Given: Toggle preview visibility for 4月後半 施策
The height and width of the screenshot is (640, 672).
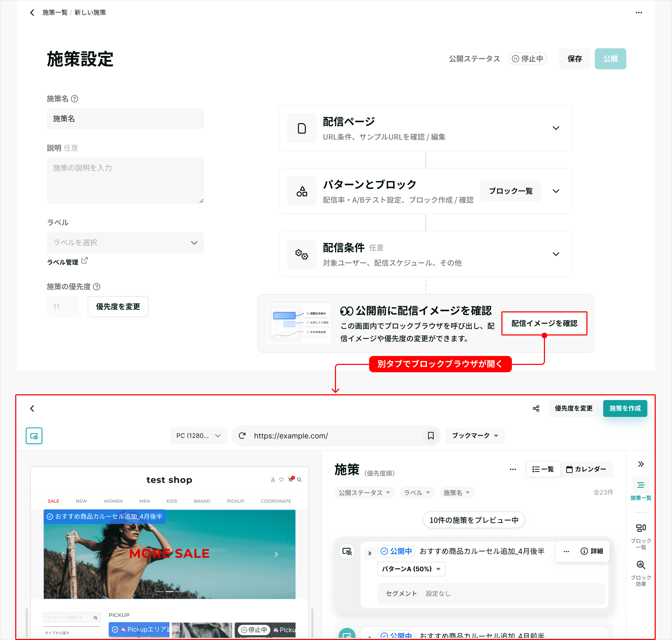Looking at the screenshot, I should pyautogui.click(x=347, y=551).
